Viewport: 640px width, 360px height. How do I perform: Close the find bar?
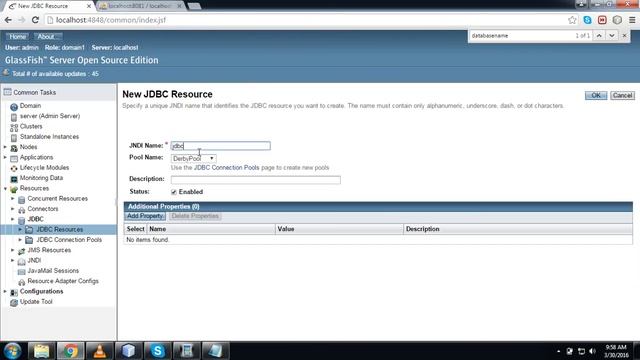click(x=624, y=36)
